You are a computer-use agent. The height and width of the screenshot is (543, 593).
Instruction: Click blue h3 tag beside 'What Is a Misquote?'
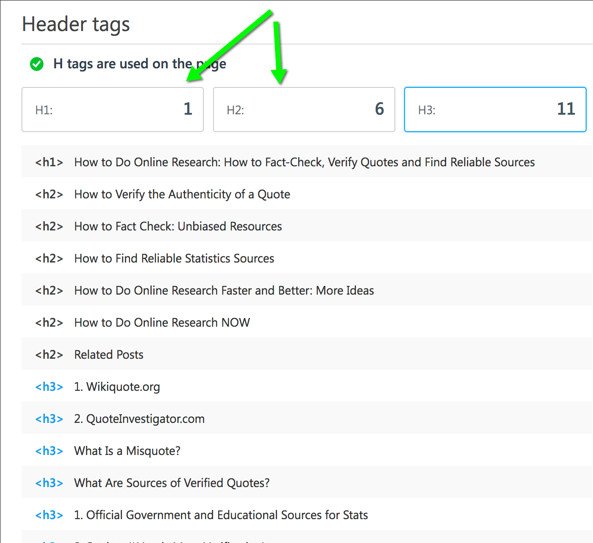(49, 451)
